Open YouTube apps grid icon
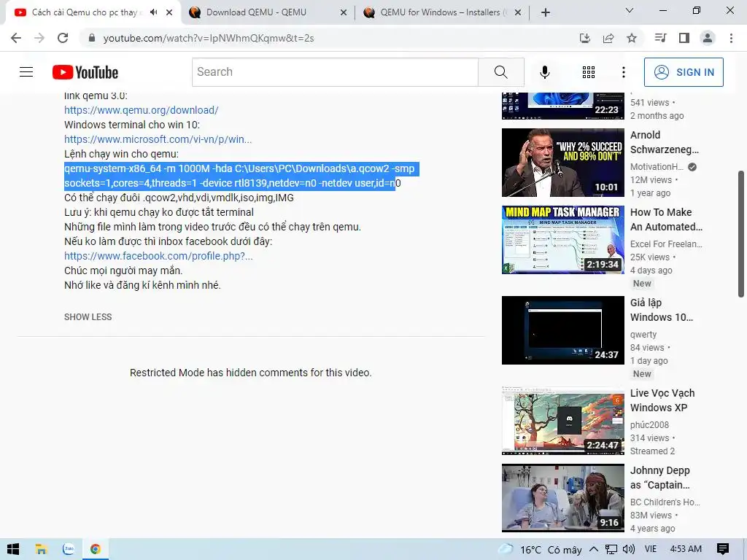The width and height of the screenshot is (747, 560). point(589,72)
